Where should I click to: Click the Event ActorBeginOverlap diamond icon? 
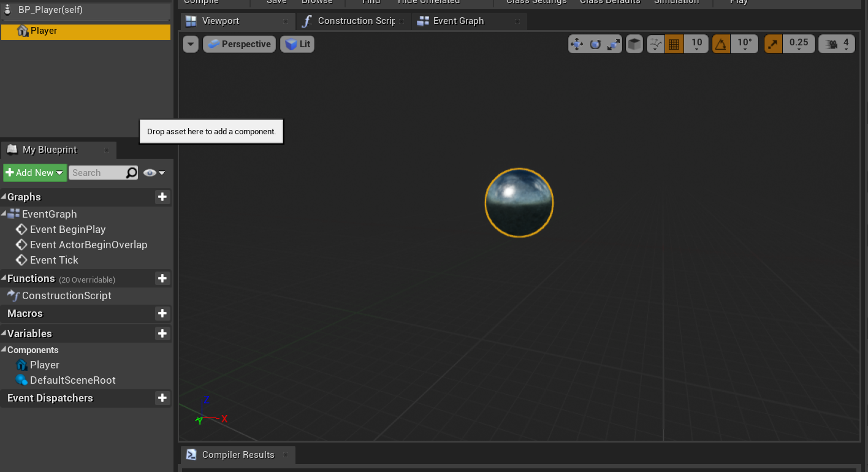tap(21, 245)
